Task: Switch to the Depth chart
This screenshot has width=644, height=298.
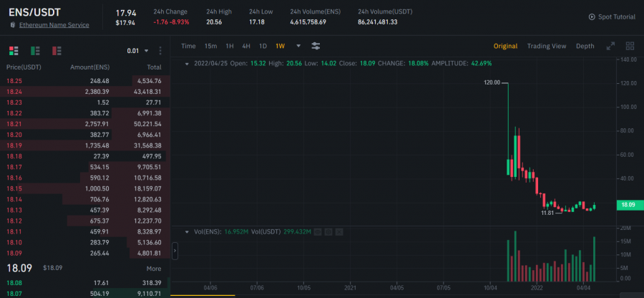Action: (x=585, y=46)
